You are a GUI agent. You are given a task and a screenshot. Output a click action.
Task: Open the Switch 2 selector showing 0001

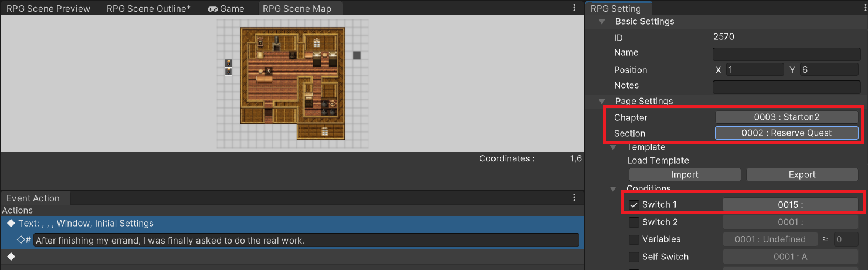pyautogui.click(x=791, y=222)
